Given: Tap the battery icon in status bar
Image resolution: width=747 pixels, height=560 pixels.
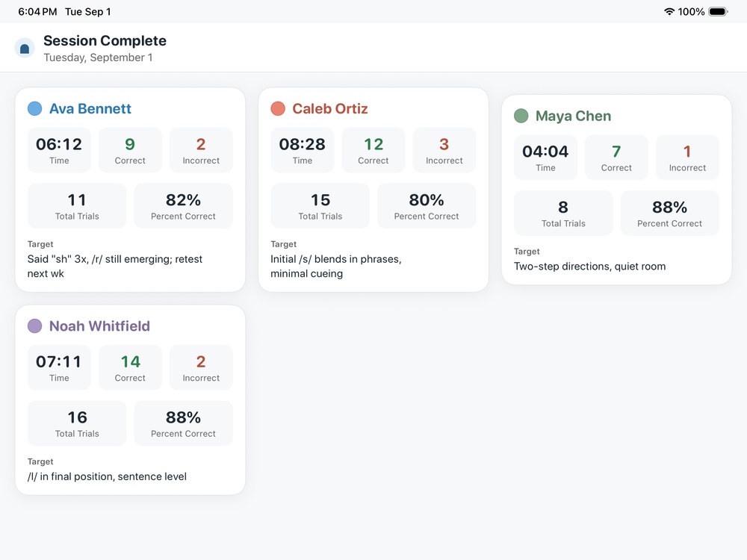Looking at the screenshot, I should tap(718, 11).
